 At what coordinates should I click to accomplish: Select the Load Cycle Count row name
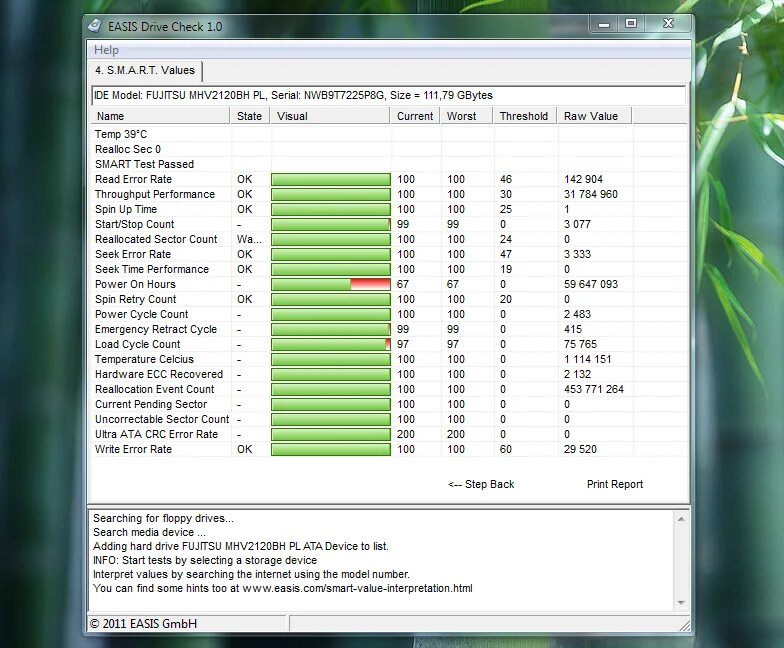click(x=138, y=344)
